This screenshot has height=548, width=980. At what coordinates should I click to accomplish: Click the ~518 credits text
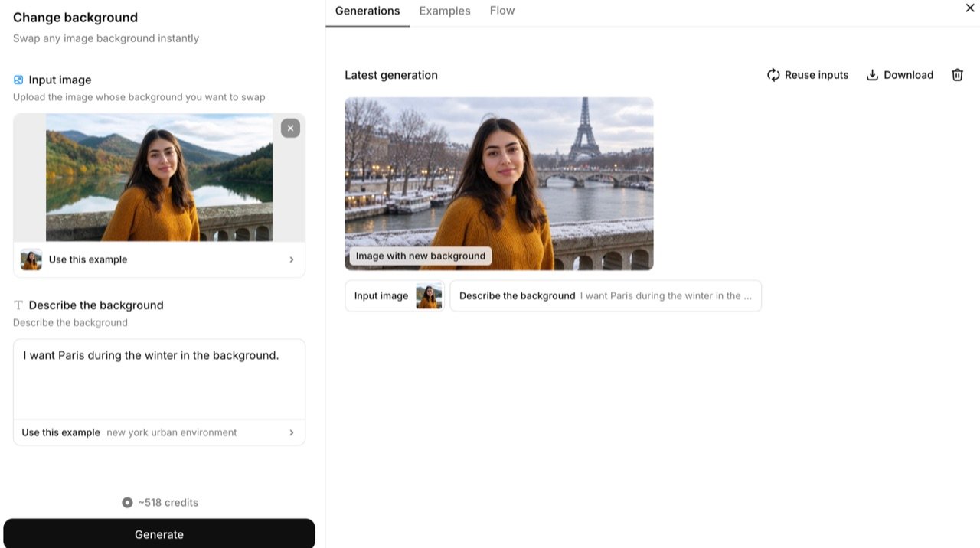click(168, 503)
